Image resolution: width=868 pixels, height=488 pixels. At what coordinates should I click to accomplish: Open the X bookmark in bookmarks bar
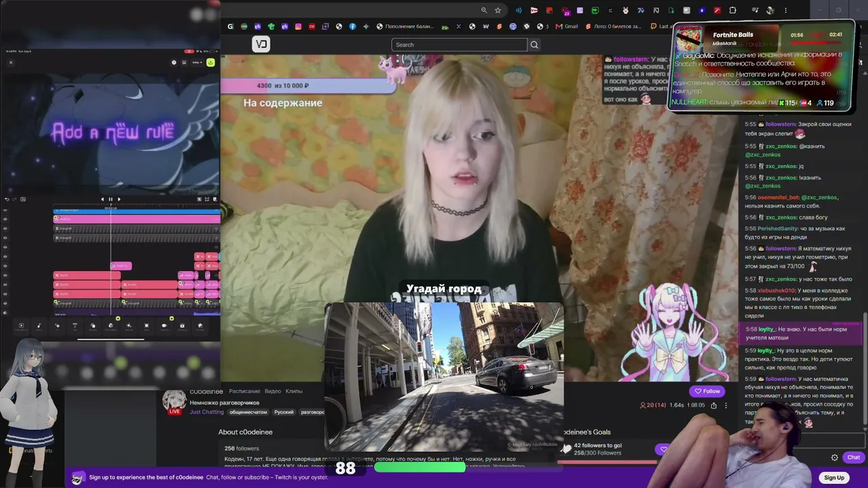click(458, 26)
